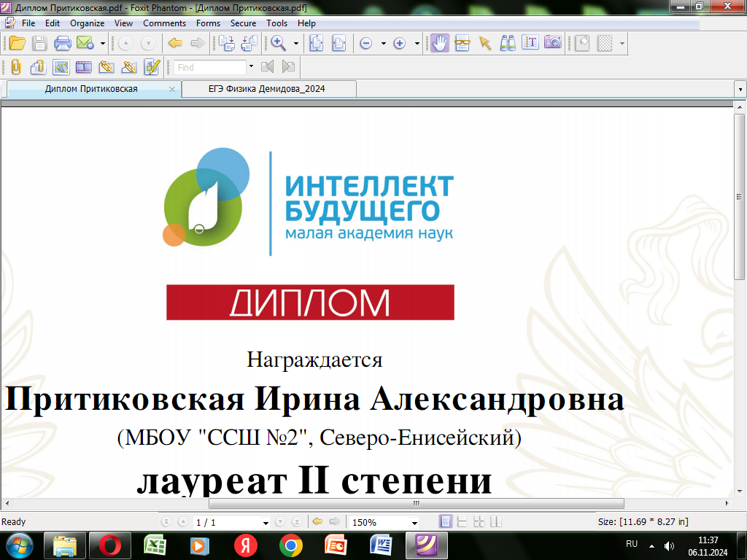Screen dimensions: 747x560
Task: Open the dropdown next to Zoom In plus
Action: [x=417, y=43]
